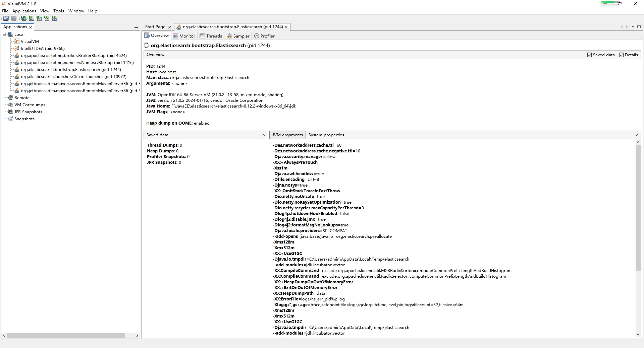Click the VisualVM logo in title bar
644x348 pixels.
[x=4, y=4]
